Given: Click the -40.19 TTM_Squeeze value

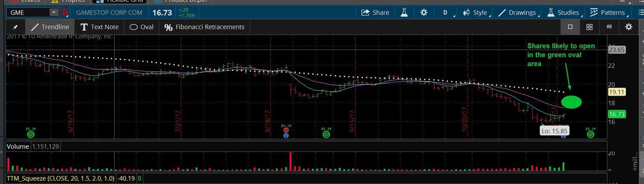Looking at the screenshot, I should [x=126, y=178].
